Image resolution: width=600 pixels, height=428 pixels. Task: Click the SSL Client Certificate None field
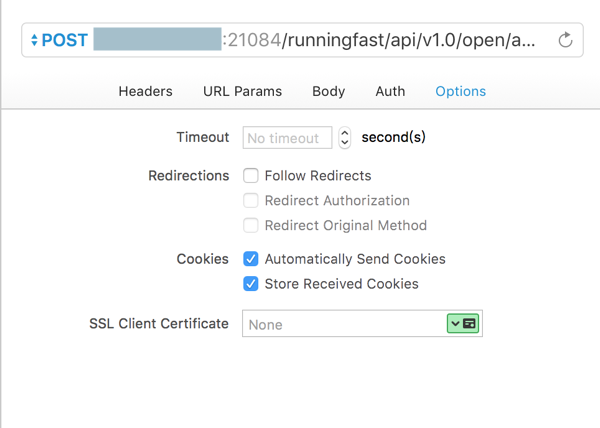[342, 324]
